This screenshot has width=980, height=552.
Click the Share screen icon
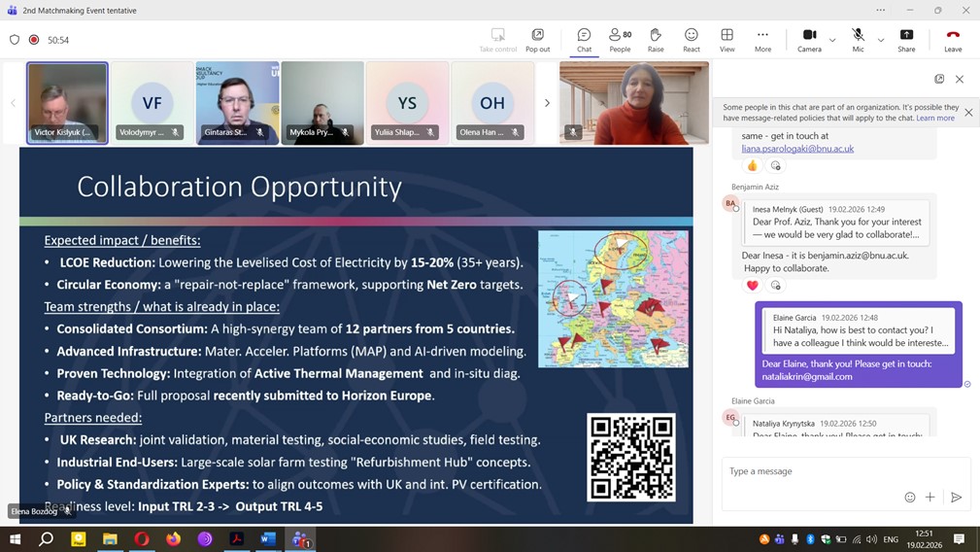905,40
